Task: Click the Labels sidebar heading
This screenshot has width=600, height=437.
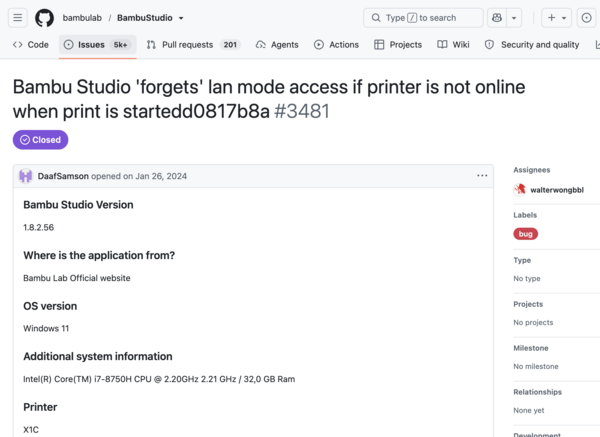Action: [525, 215]
